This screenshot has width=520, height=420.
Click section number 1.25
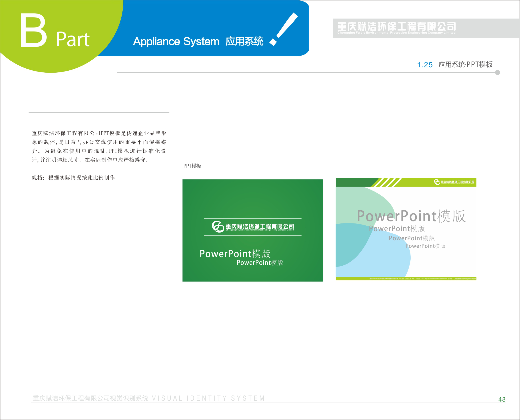[x=425, y=65]
